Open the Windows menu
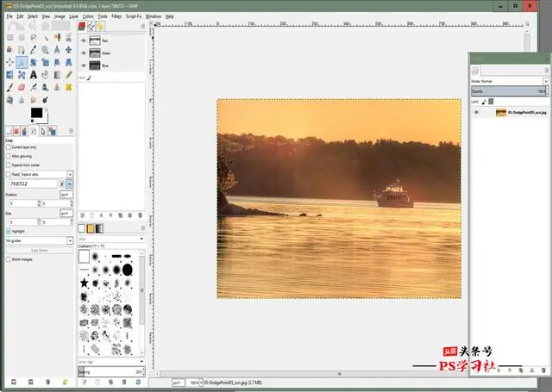 point(154,16)
